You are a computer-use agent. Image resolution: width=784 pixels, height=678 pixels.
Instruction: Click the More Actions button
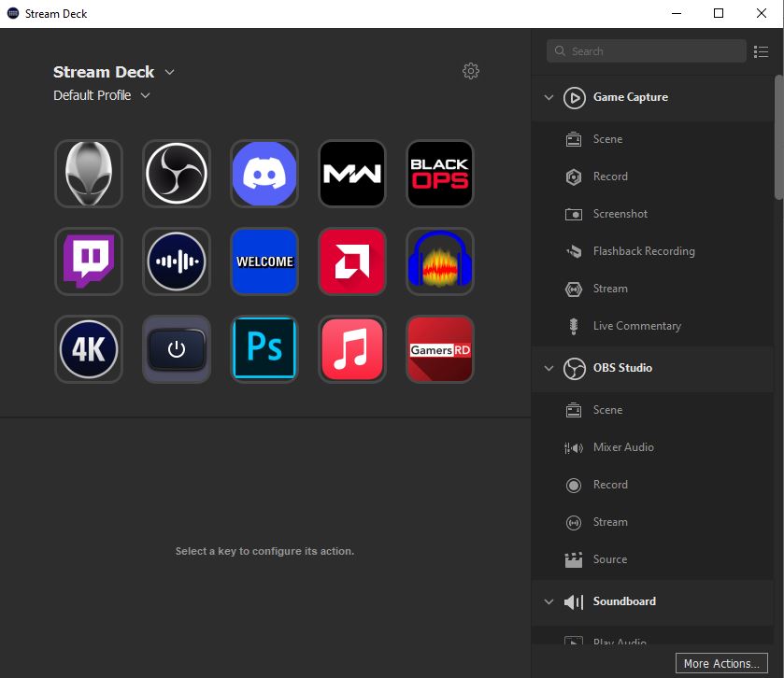point(720,663)
